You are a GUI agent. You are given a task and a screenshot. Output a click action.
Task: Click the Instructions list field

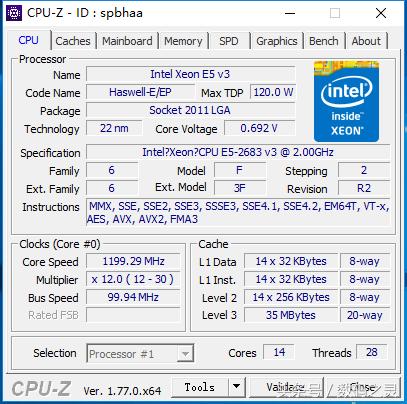point(238,213)
